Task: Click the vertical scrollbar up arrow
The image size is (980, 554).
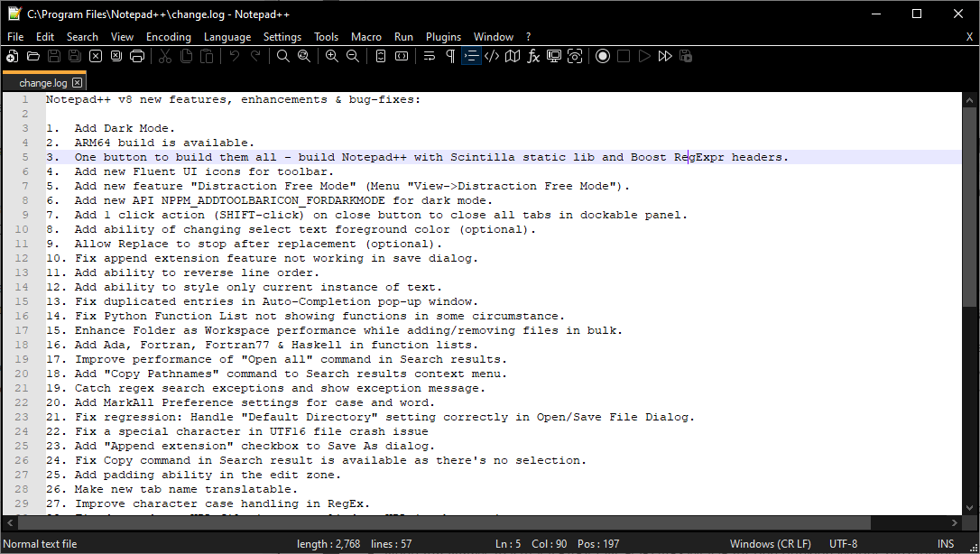Action: click(969, 99)
